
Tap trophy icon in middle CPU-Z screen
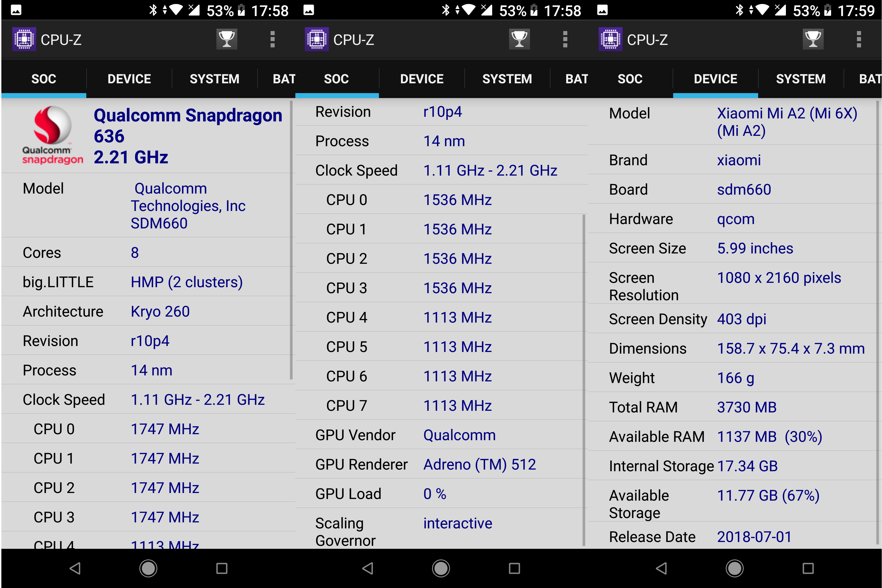[x=519, y=39]
